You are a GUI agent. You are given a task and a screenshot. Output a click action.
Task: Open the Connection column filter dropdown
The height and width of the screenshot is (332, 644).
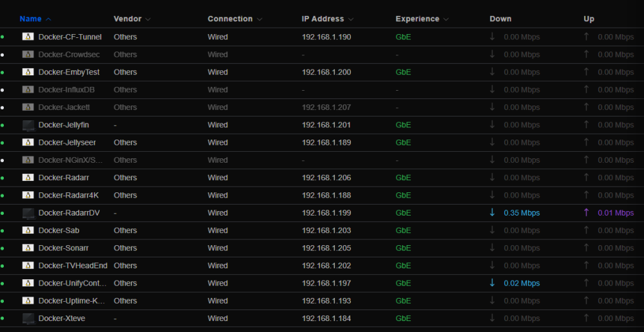260,19
